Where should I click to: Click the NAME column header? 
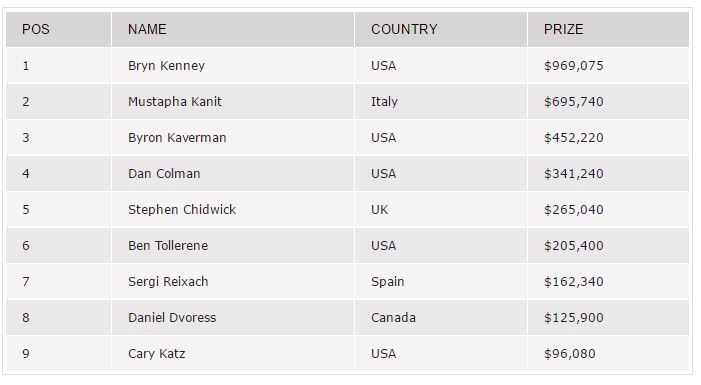click(147, 30)
